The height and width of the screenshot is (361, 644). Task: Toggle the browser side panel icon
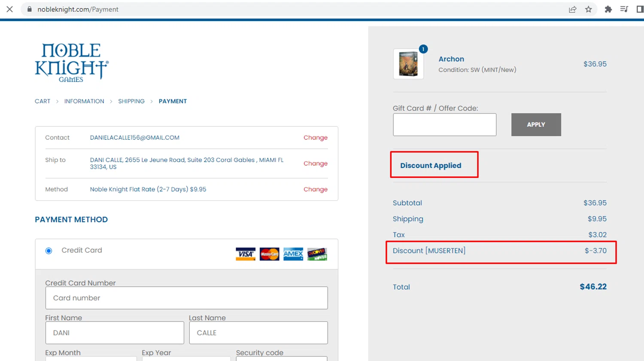coord(640,9)
